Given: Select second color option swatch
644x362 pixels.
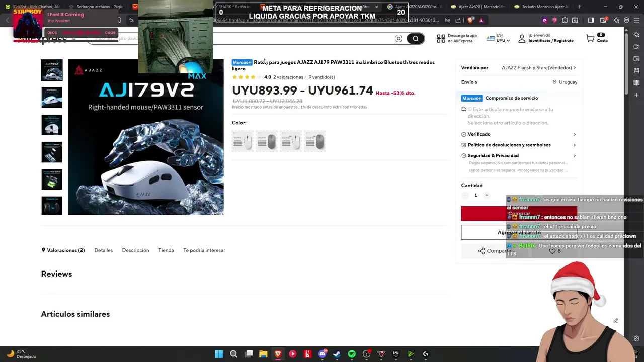Looking at the screenshot, I should [x=267, y=141].
